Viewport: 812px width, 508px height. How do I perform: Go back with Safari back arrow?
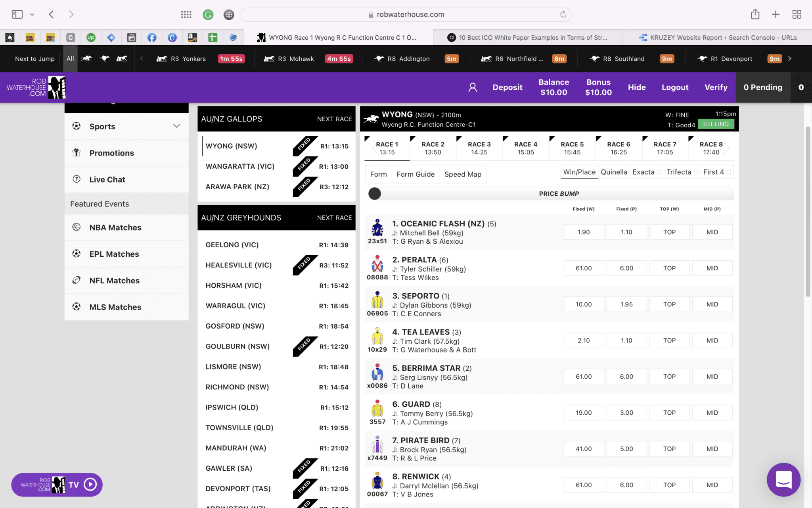pyautogui.click(x=51, y=14)
